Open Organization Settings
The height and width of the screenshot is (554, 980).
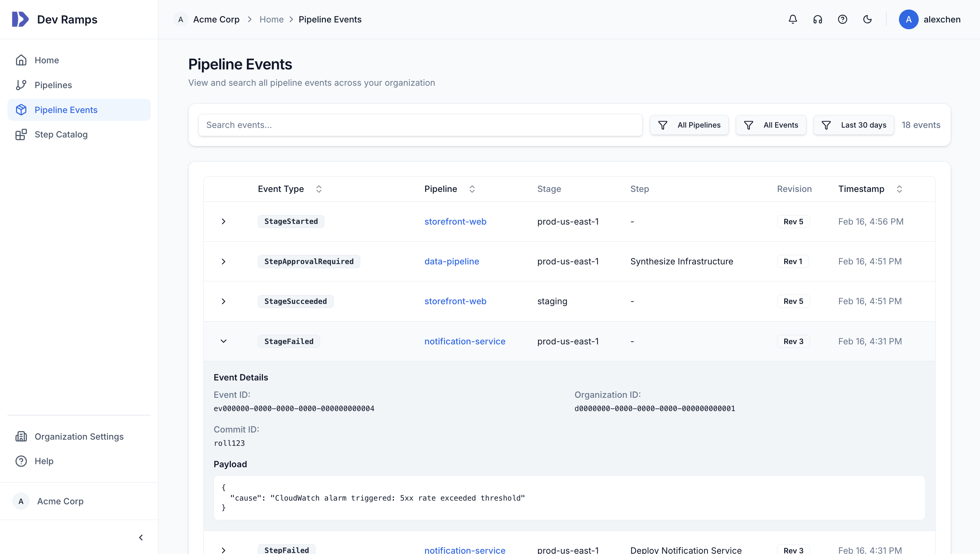coord(79,436)
